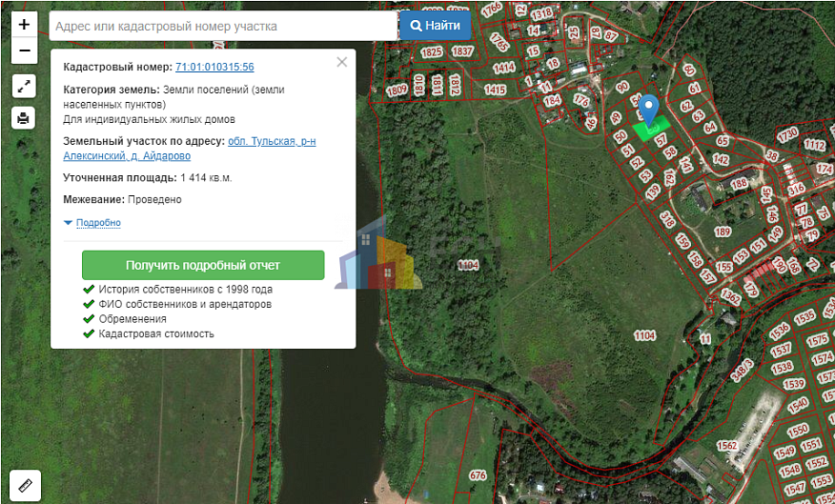Screen dimensions: 835x504
Task: Click the printer icon
Action: (24, 118)
